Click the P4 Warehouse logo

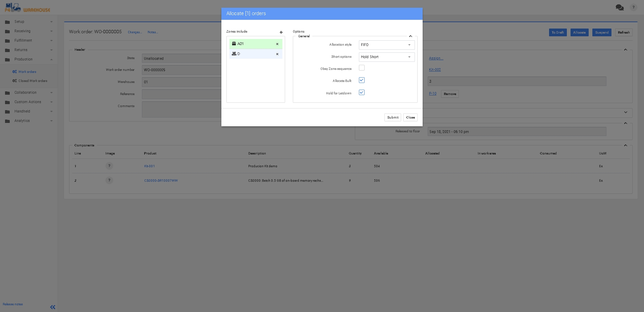pyautogui.click(x=28, y=7)
